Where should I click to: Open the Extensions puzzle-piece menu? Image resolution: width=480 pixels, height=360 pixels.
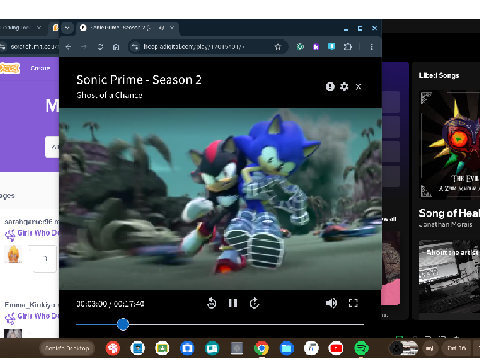348,47
